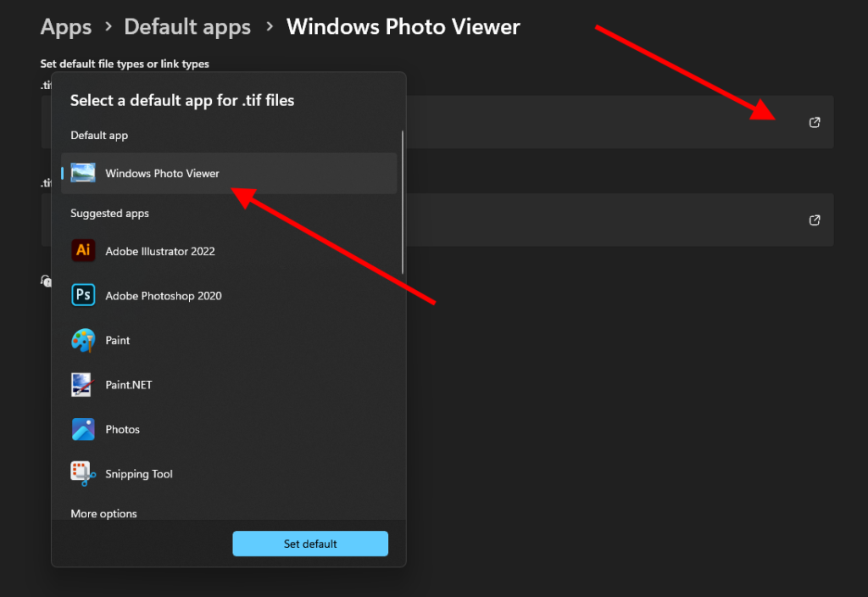Screen dimensions: 868x597
Task: Open the second file type's external link icon
Action: [x=815, y=220]
